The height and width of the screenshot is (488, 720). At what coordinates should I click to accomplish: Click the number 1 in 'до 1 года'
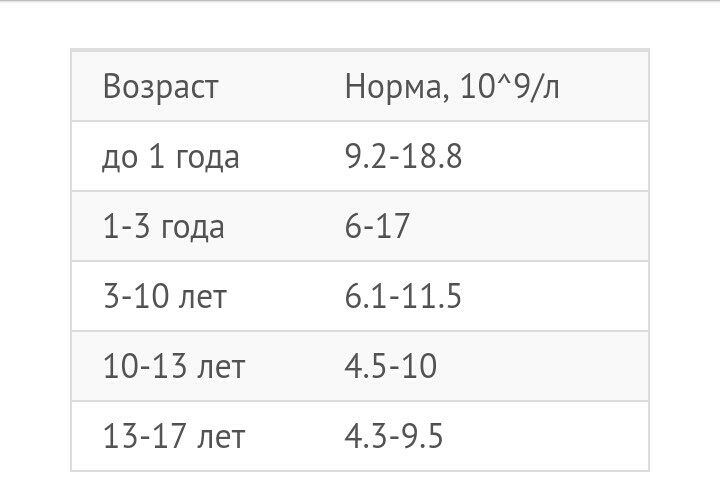click(157, 157)
